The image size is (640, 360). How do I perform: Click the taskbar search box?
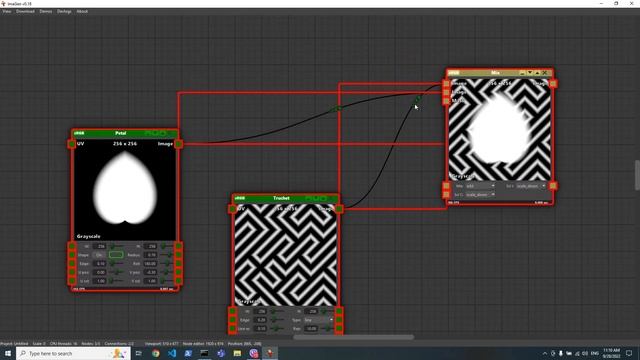pyautogui.click(x=73, y=353)
